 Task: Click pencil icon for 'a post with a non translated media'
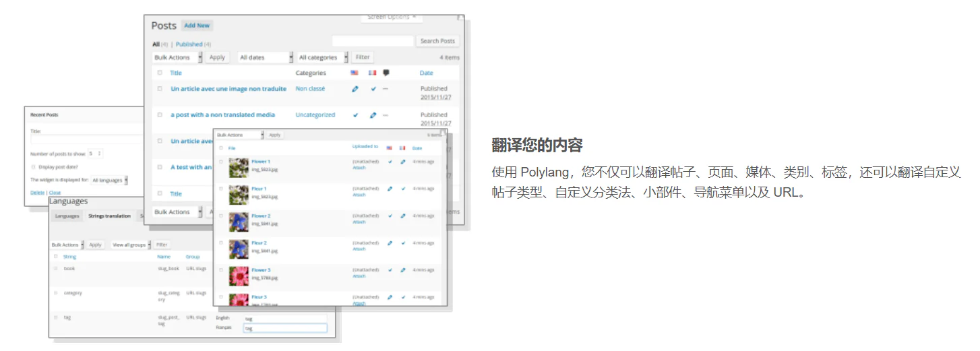[373, 115]
